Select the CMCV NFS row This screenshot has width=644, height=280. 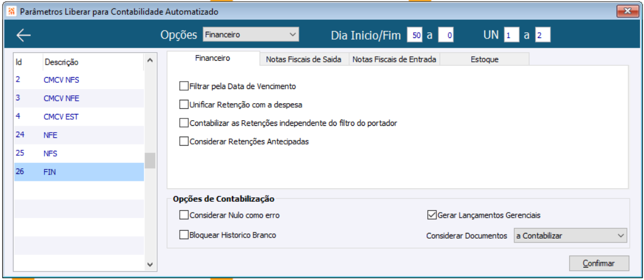tap(61, 80)
